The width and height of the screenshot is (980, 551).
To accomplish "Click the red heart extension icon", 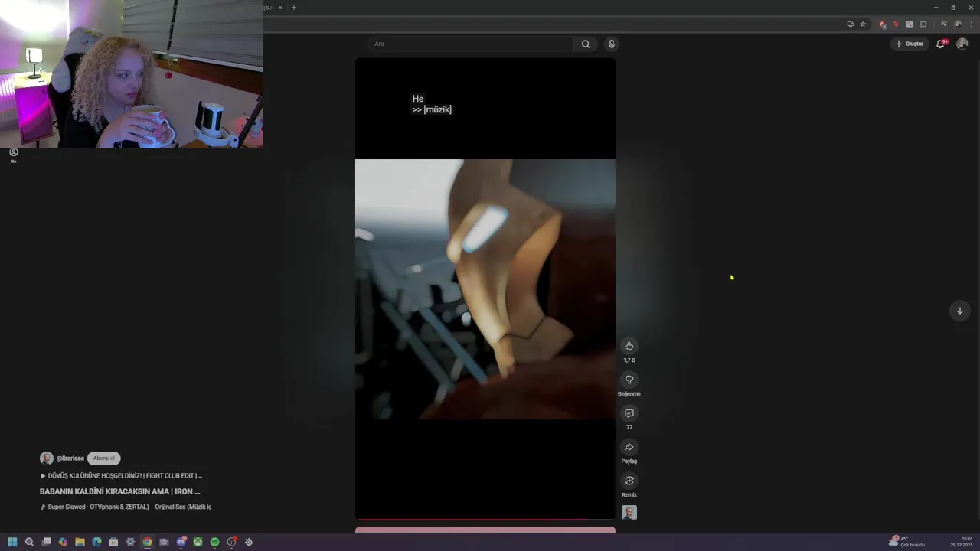I will pyautogui.click(x=896, y=24).
